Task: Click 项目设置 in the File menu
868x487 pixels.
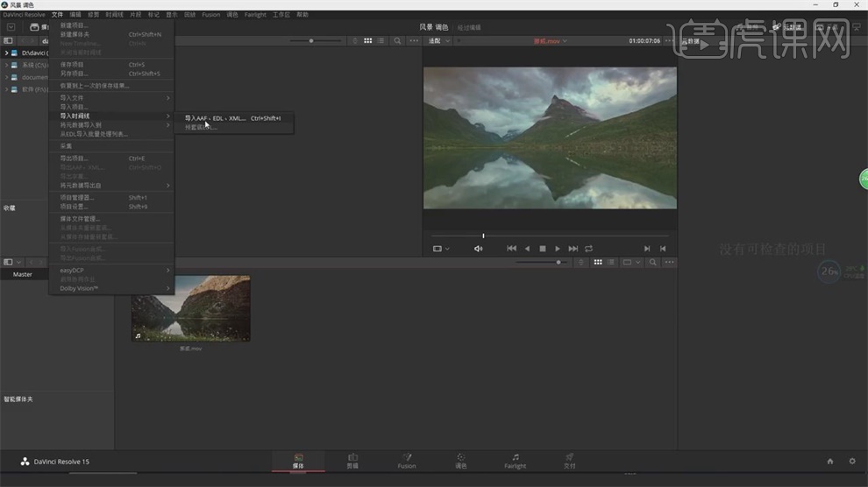Action: coord(75,207)
